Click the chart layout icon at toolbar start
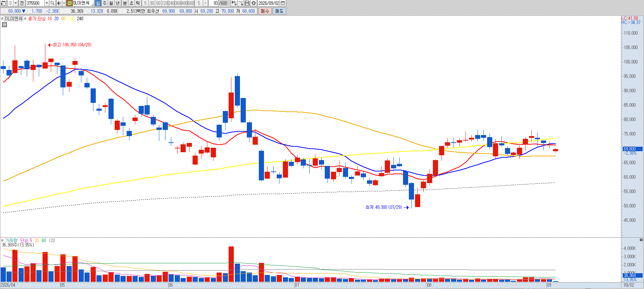 (x=3, y=3)
